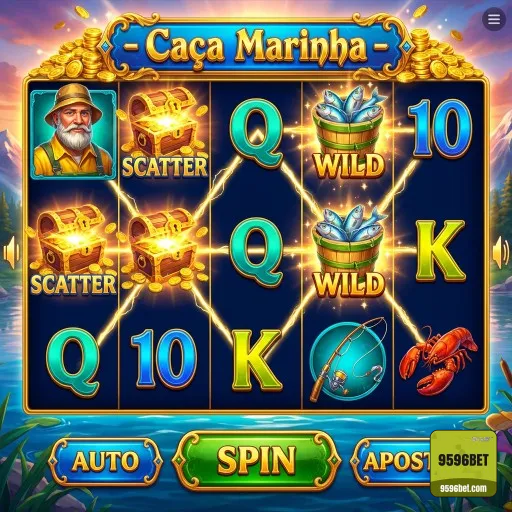Open the APOST bet button

(x=392, y=461)
